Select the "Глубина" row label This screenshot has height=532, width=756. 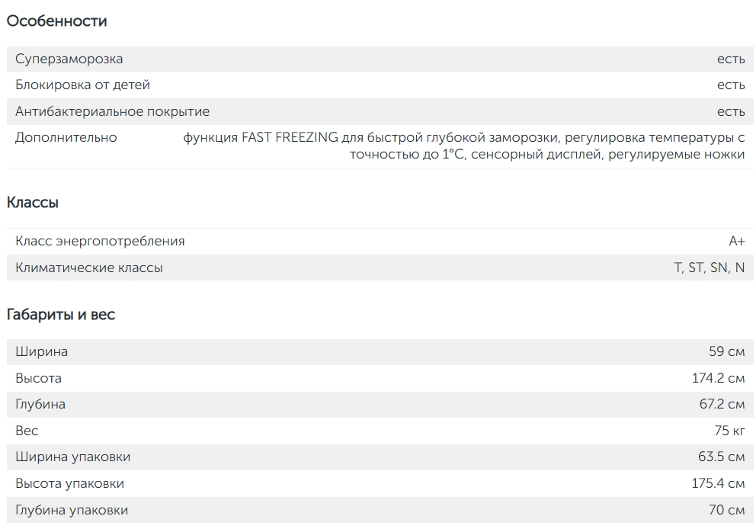point(40,404)
